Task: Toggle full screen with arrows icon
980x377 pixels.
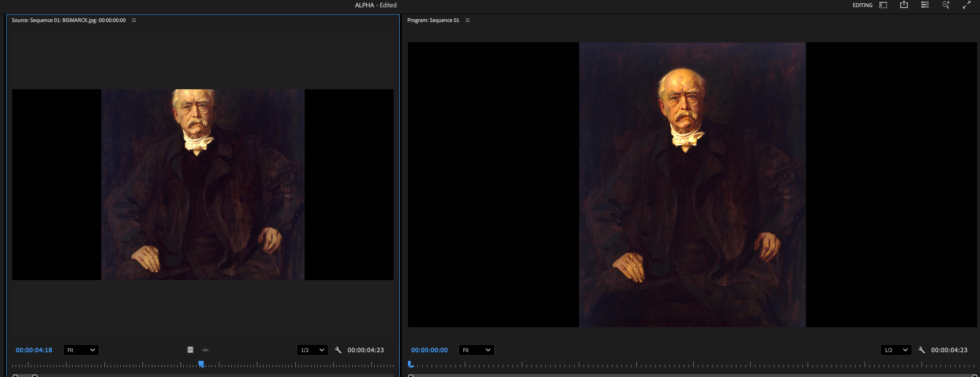Action: pos(967,5)
